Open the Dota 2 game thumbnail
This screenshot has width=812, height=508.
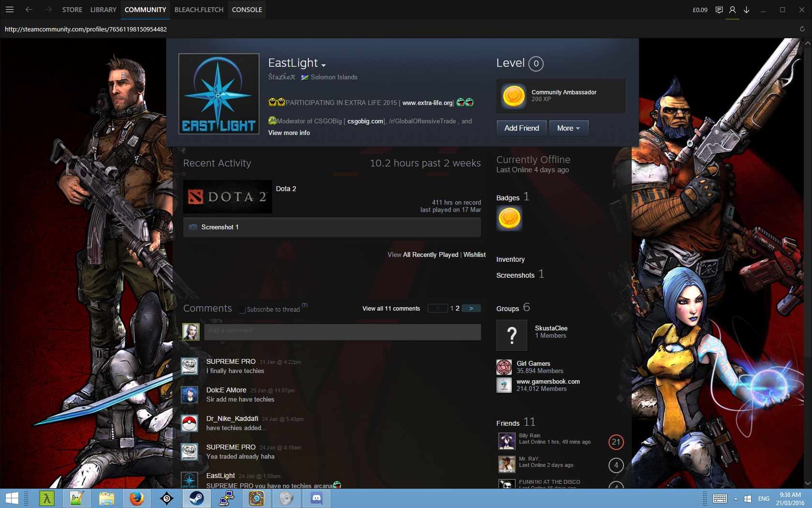228,197
